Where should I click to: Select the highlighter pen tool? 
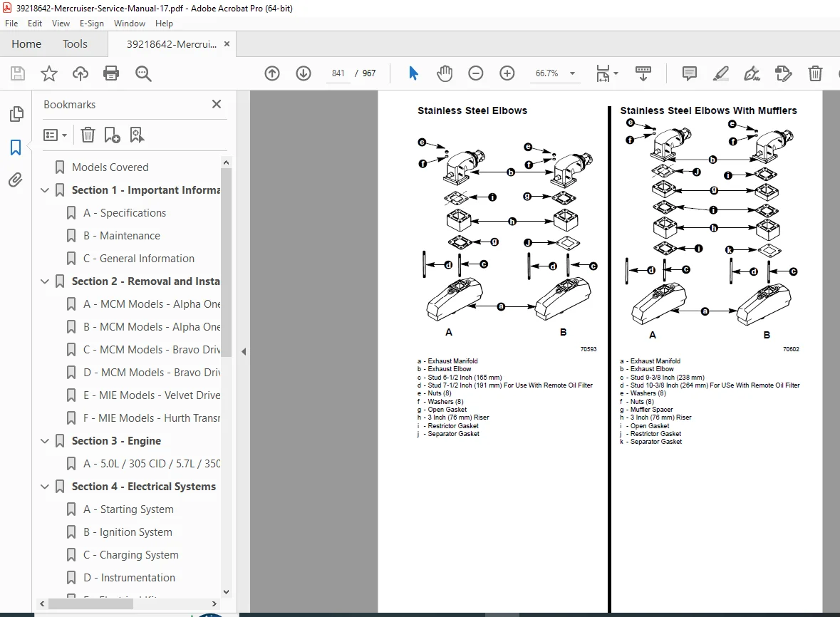tap(720, 73)
